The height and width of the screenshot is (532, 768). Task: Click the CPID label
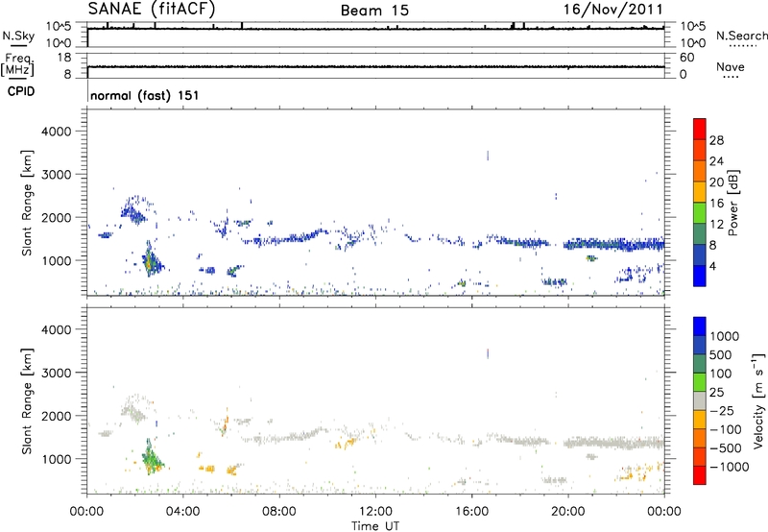[x=21, y=91]
